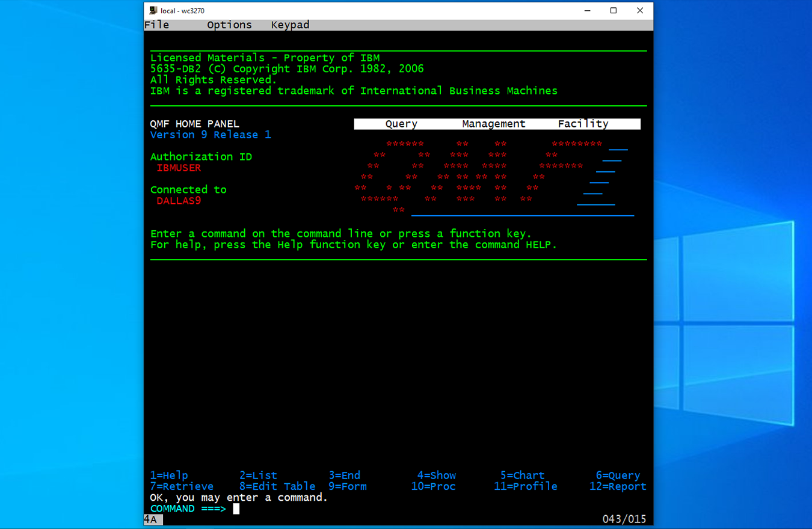Screen dimensions: 812x529
Task: Open the Options menu
Action: point(229,25)
